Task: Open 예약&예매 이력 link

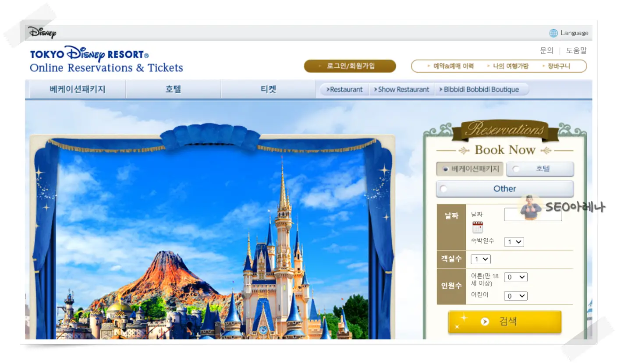Action: 450,66
